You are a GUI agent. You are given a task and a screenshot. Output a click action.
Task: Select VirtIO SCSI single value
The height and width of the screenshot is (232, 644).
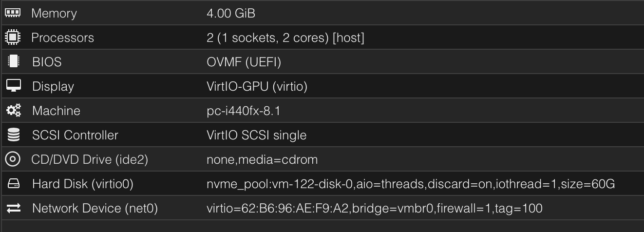pyautogui.click(x=257, y=135)
